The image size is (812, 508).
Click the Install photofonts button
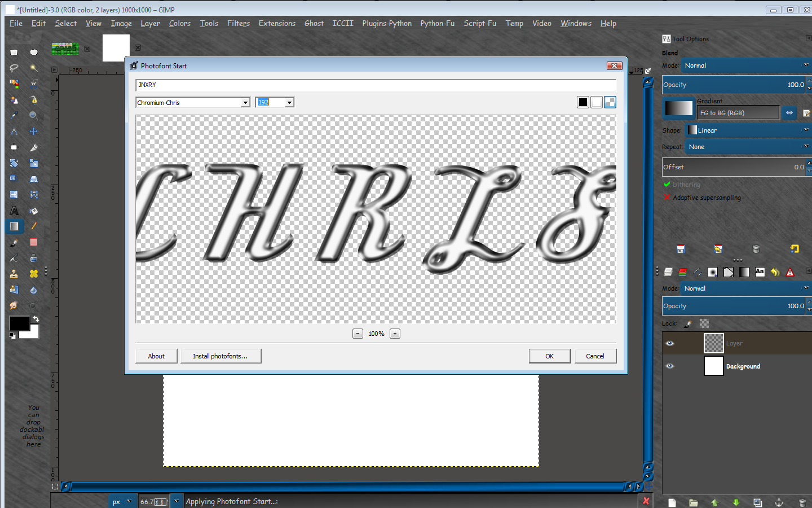(x=220, y=356)
